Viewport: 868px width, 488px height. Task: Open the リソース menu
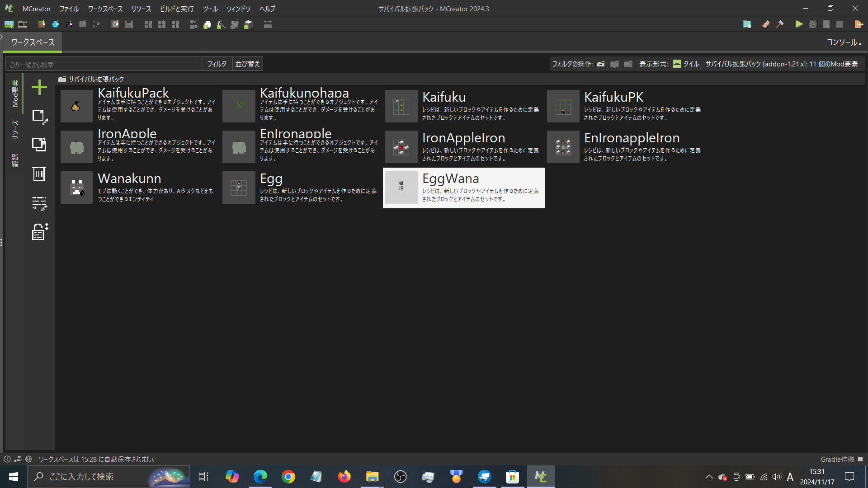[142, 9]
